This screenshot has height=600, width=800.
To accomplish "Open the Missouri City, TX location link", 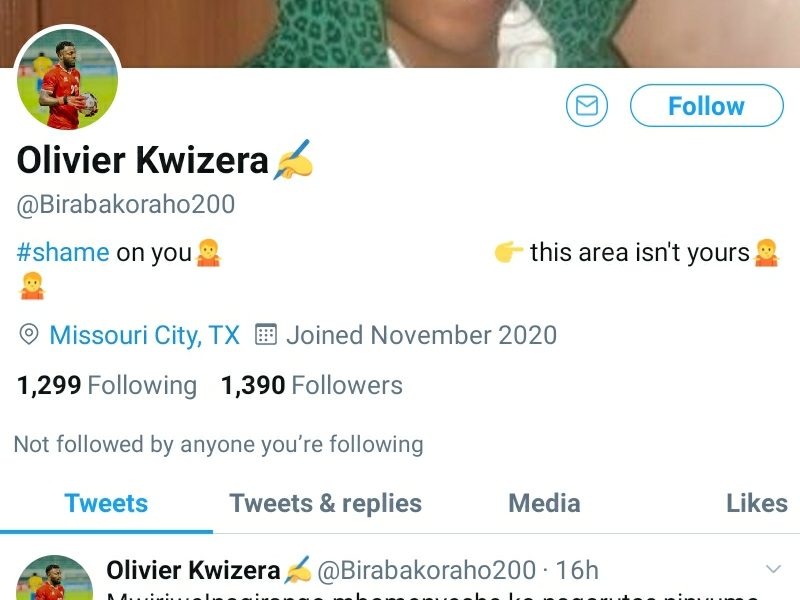I will tap(144, 335).
